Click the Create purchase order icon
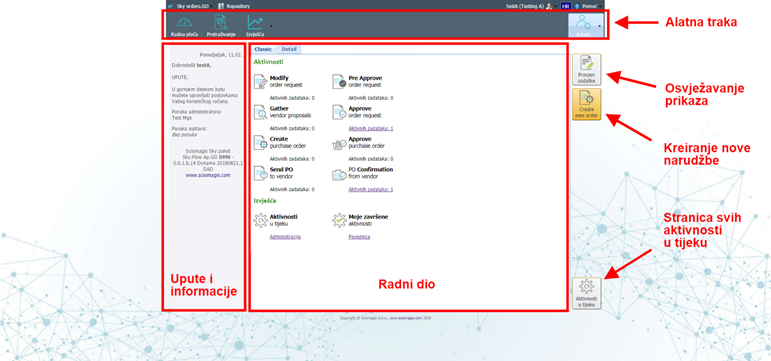Screen dimensions: 771x361 click(260, 143)
